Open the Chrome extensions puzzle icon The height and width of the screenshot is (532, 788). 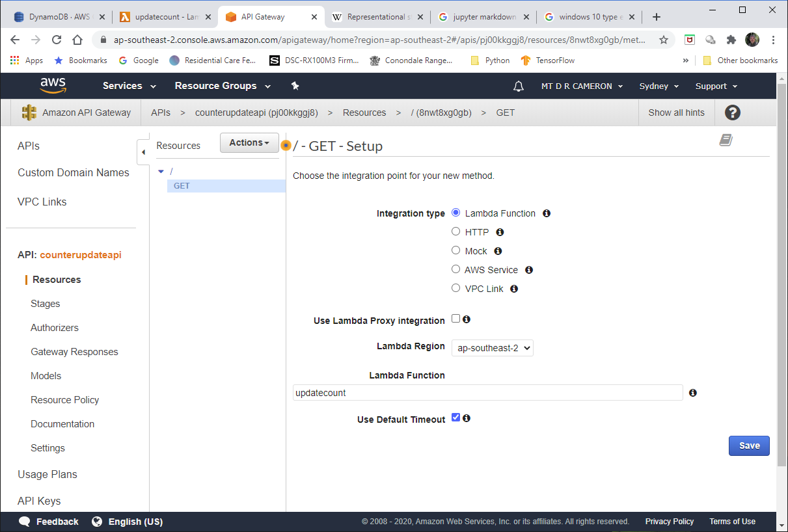[x=731, y=40]
